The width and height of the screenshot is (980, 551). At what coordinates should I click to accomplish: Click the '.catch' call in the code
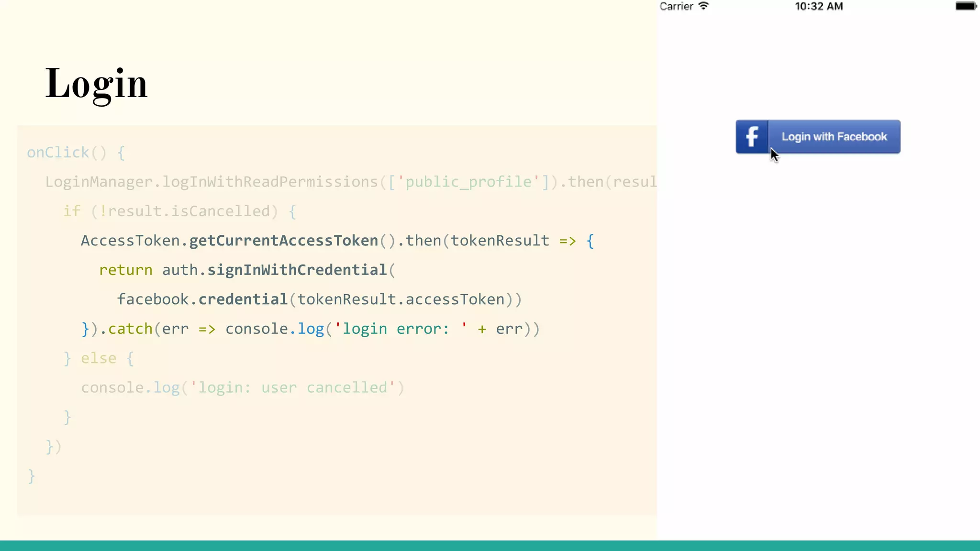click(126, 329)
